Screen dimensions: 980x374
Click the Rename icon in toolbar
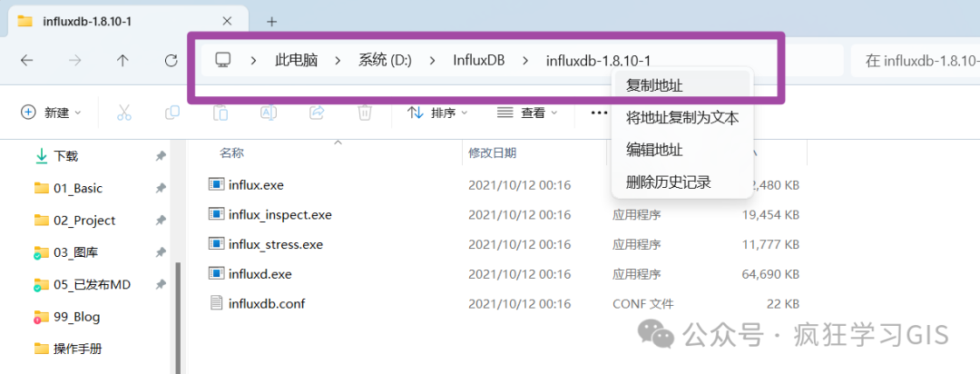pos(268,113)
